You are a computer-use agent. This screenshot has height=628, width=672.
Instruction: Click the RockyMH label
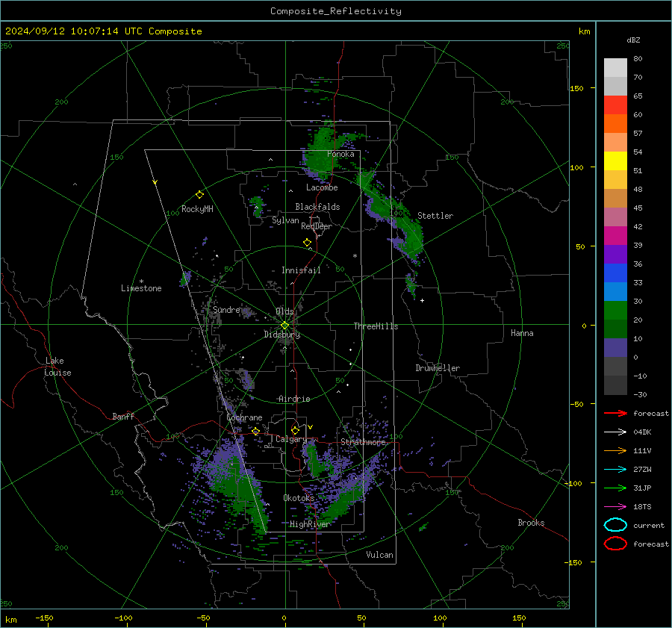(x=197, y=209)
